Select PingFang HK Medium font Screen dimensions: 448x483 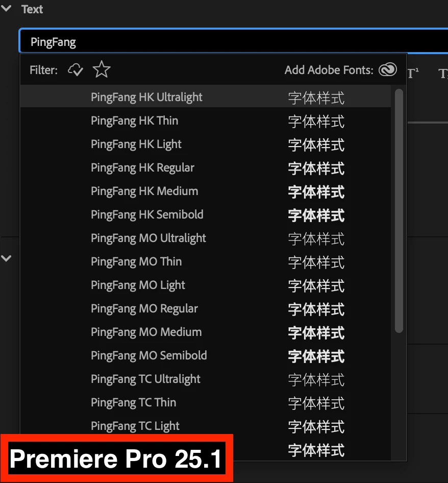click(205, 191)
